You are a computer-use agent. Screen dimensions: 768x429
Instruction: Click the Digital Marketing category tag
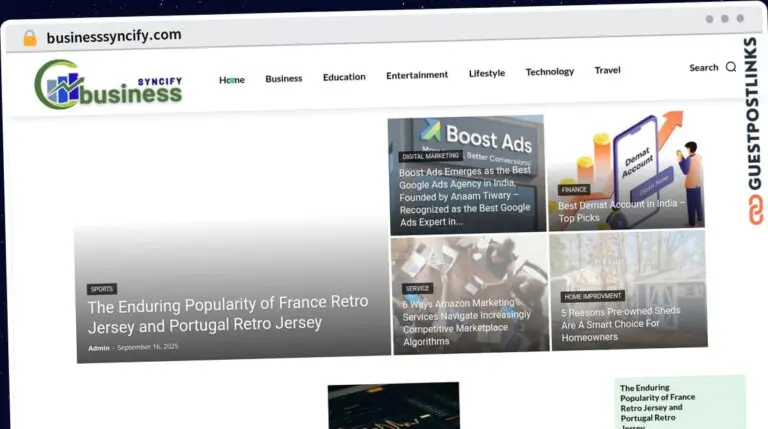(430, 156)
